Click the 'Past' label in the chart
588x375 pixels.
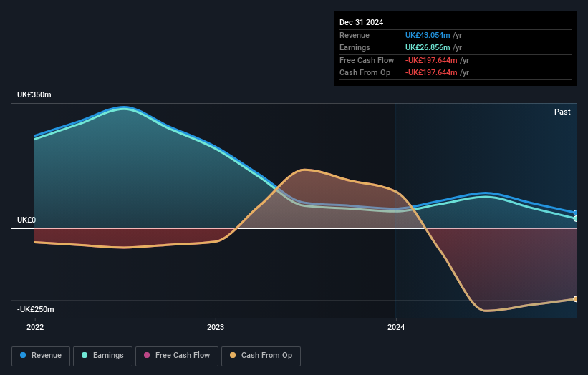562,112
